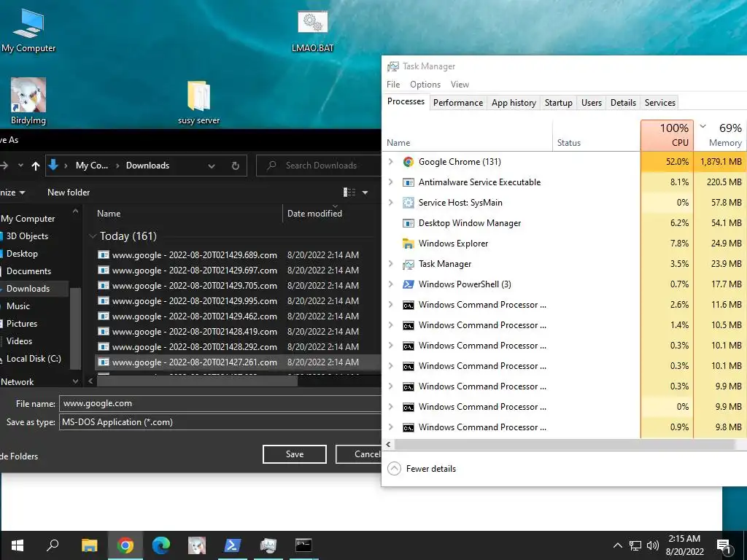The width and height of the screenshot is (747, 560).
Task: Open the Options menu in Task Manager
Action: (x=425, y=85)
